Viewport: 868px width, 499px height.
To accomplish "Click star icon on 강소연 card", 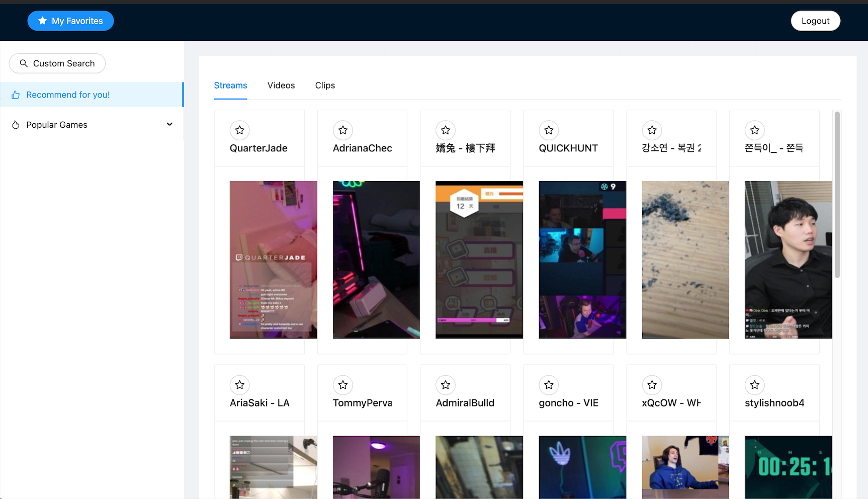I will coord(652,130).
